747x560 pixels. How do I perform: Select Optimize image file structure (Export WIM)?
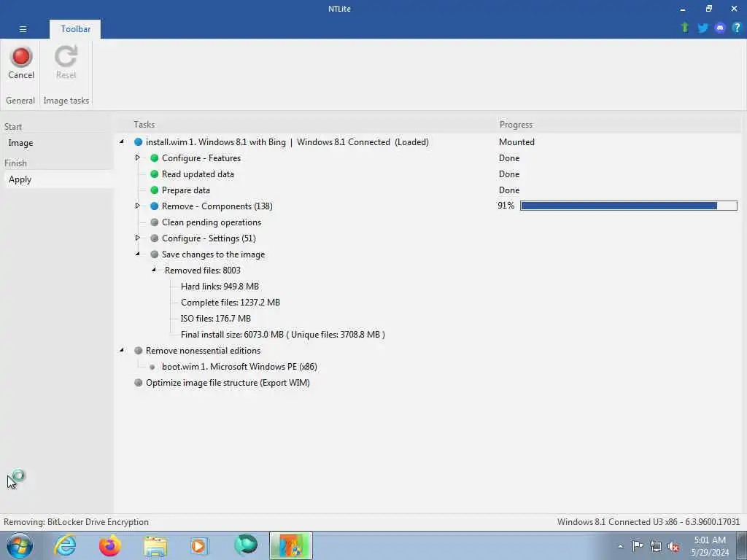[x=228, y=382]
